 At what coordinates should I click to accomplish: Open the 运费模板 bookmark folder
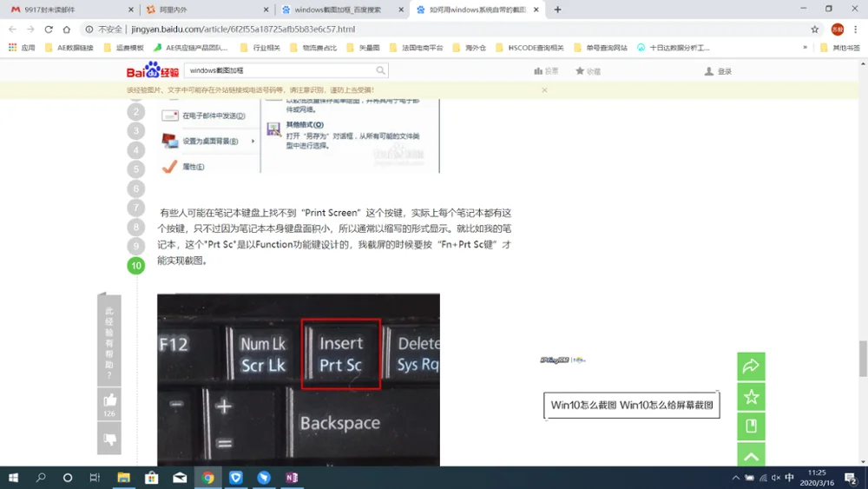pos(123,48)
